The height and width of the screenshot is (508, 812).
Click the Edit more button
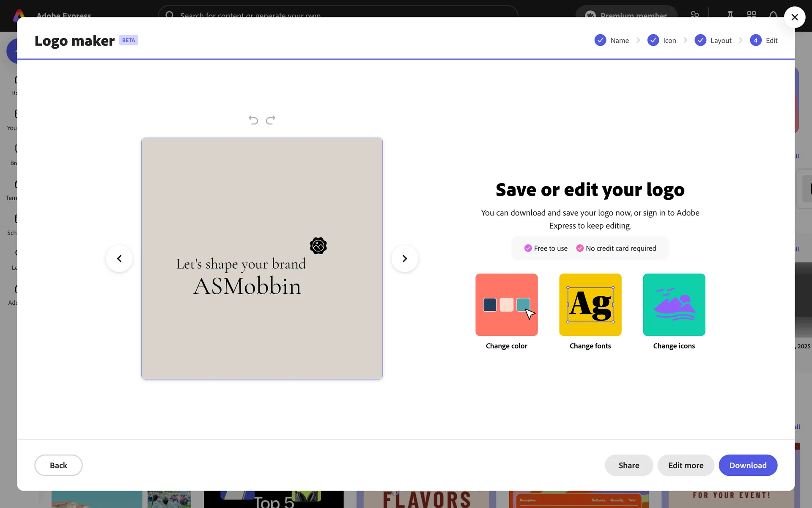coord(686,465)
